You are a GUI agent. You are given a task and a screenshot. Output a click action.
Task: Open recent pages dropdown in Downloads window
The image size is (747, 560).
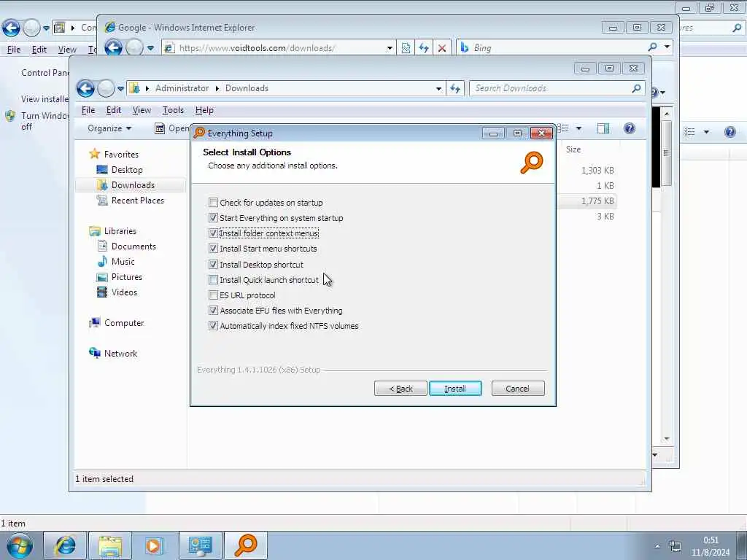click(120, 88)
